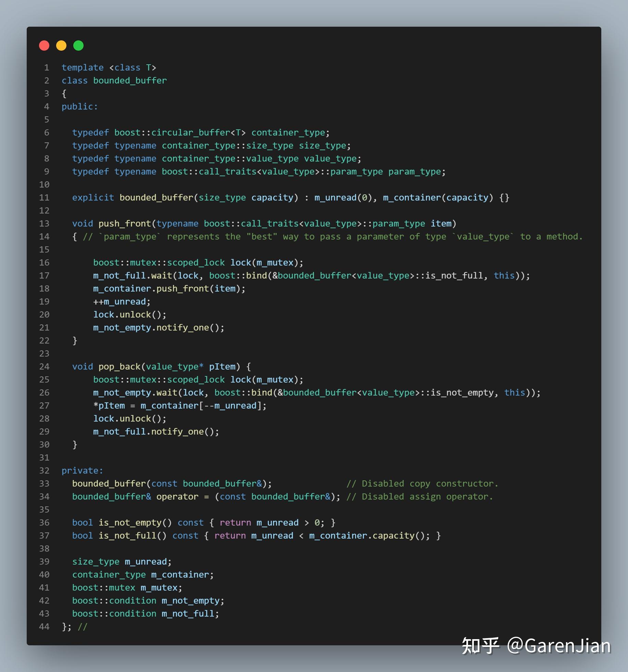Viewport: 628px width, 672px height.
Task: Click lock.unlock() call on line 28
Action: tap(129, 418)
